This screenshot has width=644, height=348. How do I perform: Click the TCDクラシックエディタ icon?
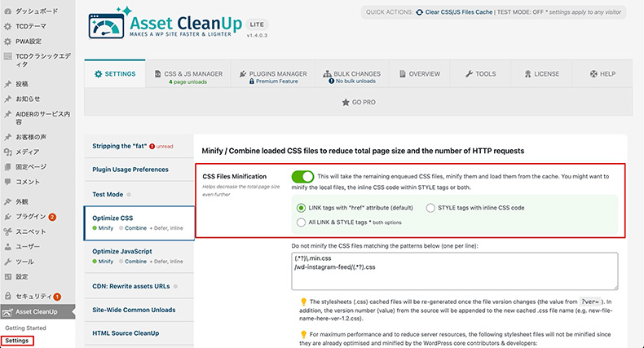coord(8,56)
